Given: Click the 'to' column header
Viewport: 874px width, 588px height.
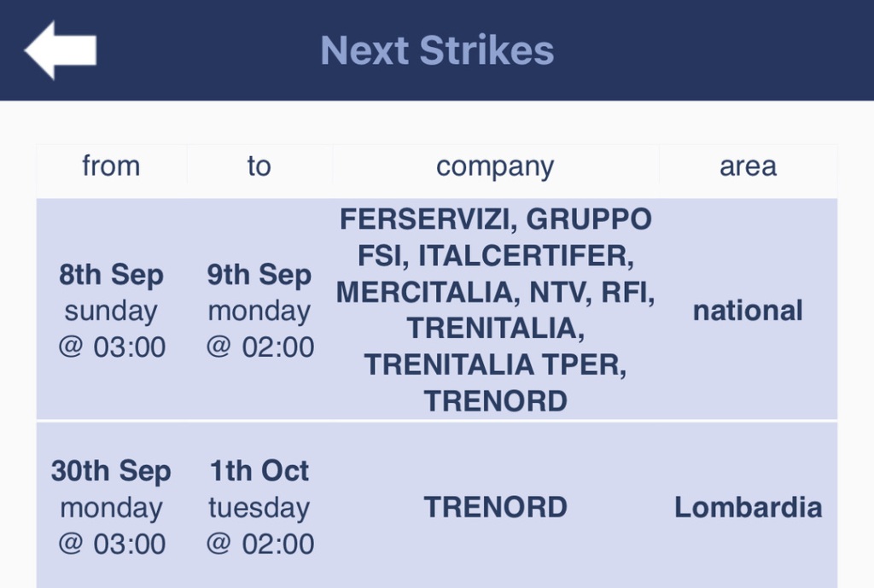Looking at the screenshot, I should pos(259,166).
